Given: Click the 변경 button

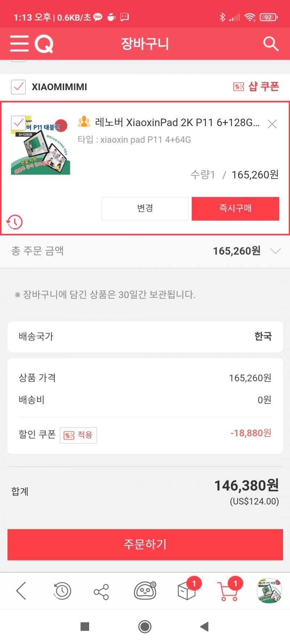Looking at the screenshot, I should 145,208.
